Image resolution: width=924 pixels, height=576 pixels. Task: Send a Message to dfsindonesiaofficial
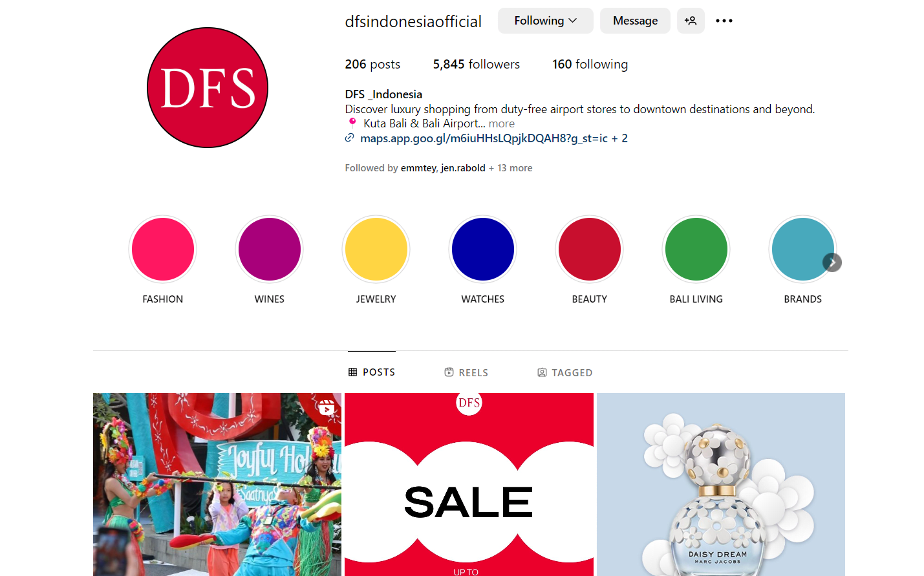tap(635, 21)
